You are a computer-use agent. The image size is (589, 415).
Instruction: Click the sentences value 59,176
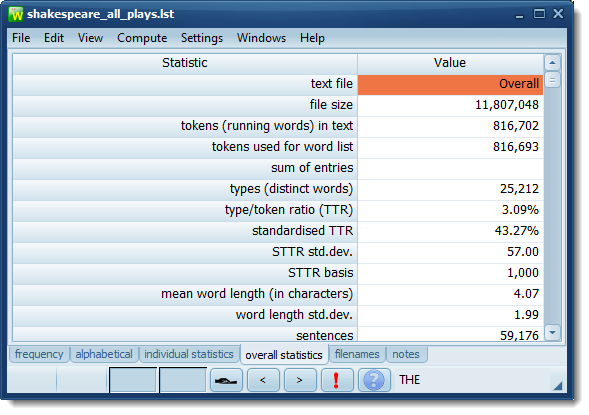[519, 335]
